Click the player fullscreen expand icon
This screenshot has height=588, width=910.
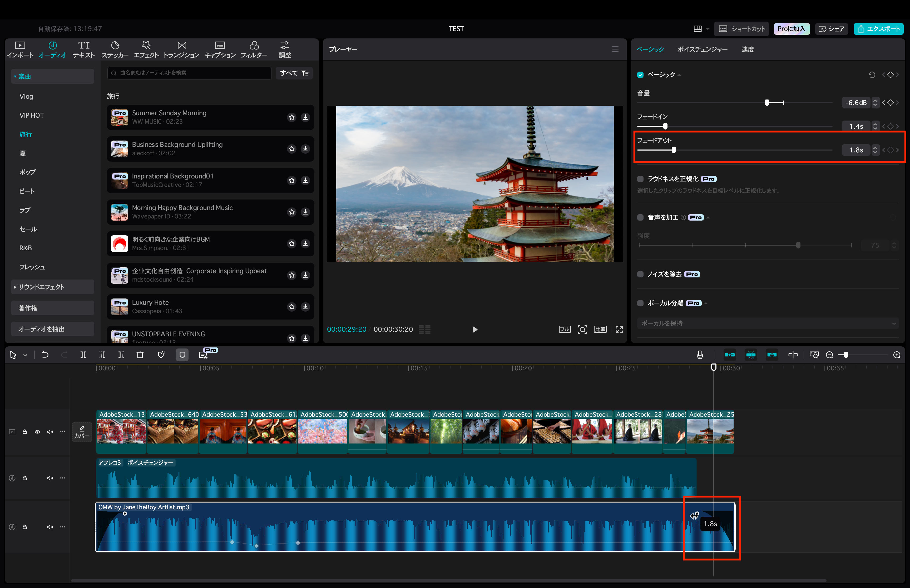click(x=619, y=329)
